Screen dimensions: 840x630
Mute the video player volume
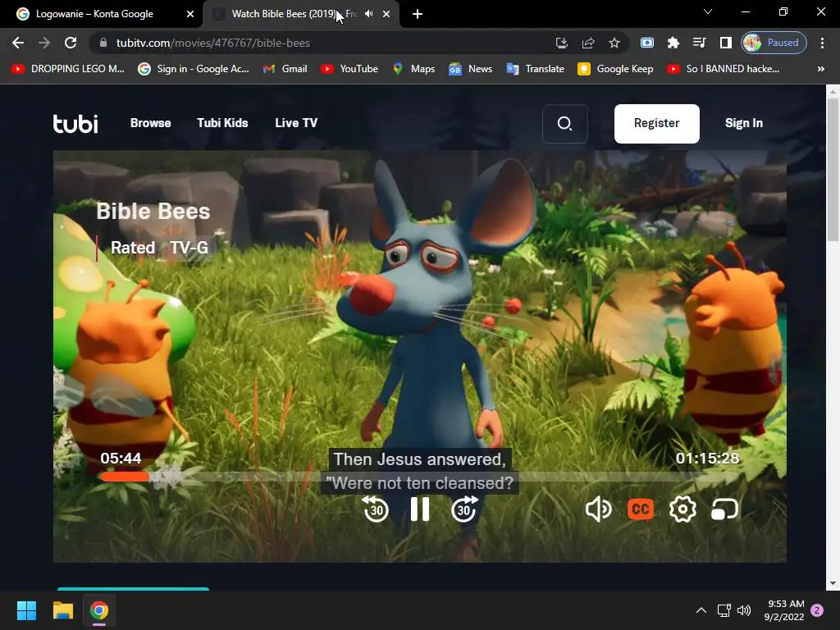(x=598, y=509)
